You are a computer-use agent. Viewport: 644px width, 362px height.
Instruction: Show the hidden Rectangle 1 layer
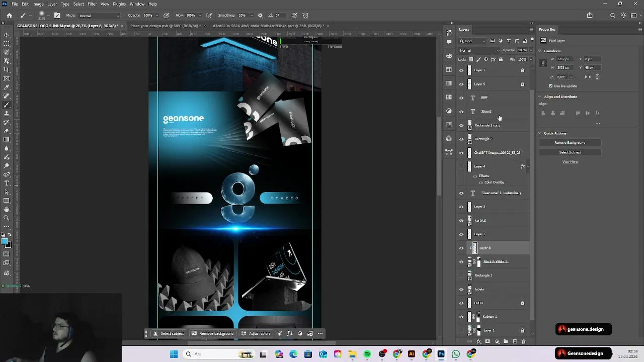click(x=461, y=276)
